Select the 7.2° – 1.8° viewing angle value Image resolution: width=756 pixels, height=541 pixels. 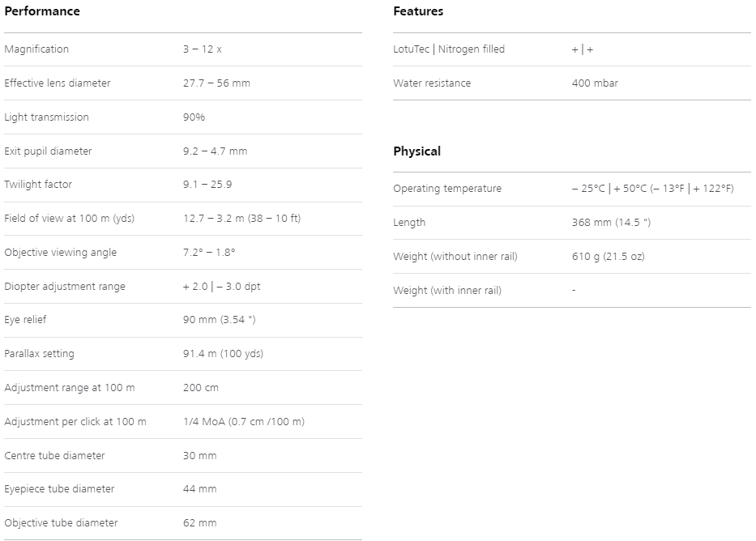tap(209, 253)
